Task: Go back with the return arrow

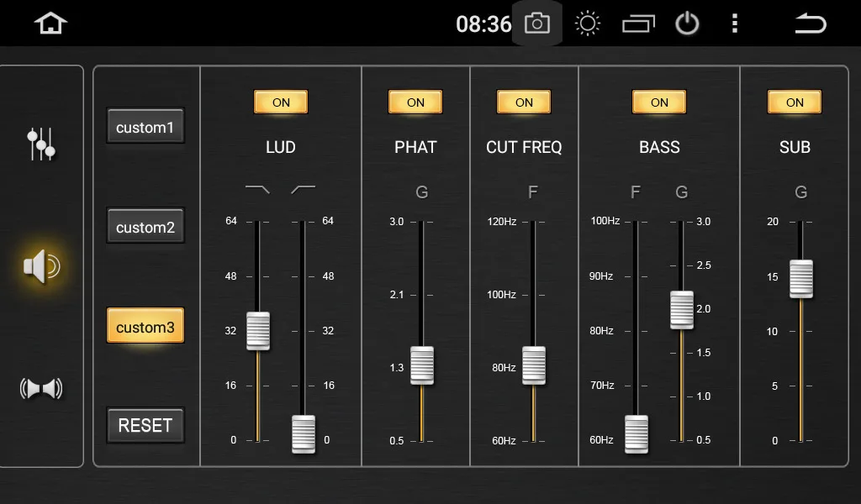Action: point(811,24)
